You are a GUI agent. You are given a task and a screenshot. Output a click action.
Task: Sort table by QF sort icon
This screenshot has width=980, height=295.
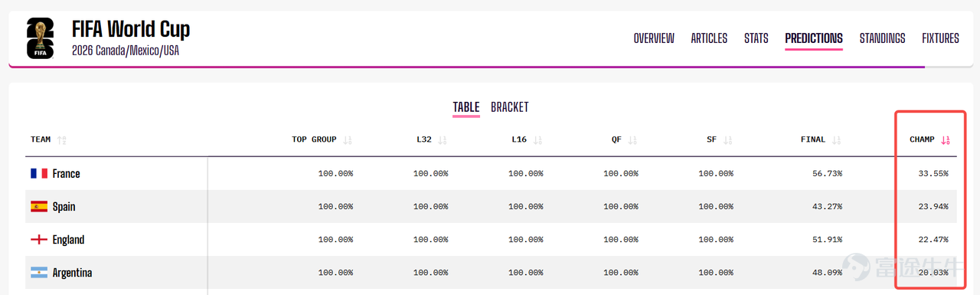click(x=632, y=140)
